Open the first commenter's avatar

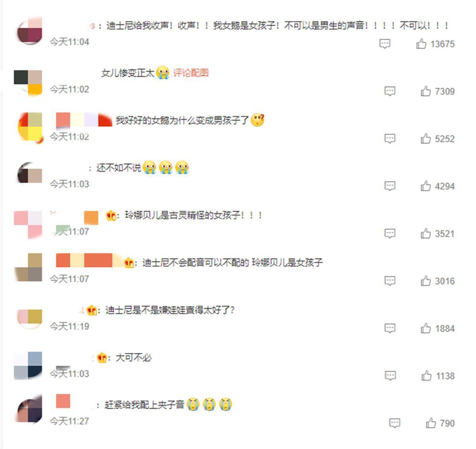pyautogui.click(x=29, y=30)
